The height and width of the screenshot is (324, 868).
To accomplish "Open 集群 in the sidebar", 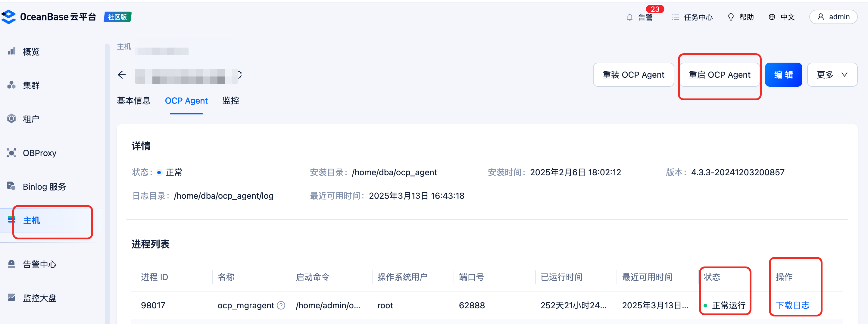I will click(31, 86).
